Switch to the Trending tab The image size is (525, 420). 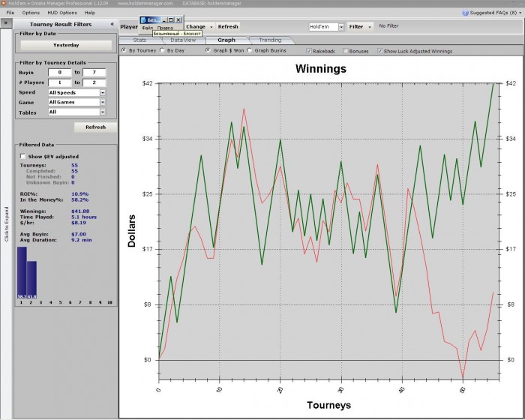tap(270, 40)
